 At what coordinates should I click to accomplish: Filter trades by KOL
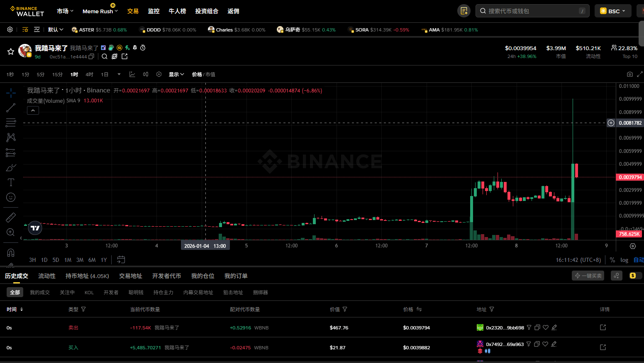89,293
